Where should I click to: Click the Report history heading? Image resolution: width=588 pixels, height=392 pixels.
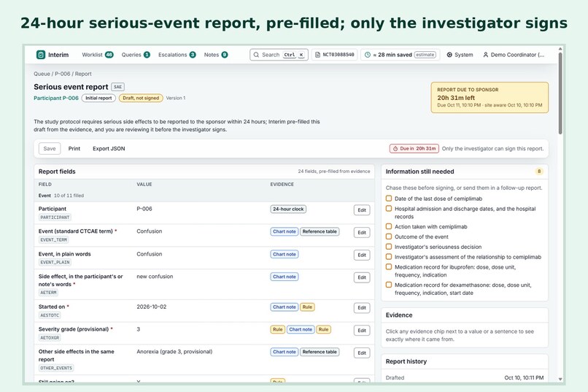coord(406,361)
